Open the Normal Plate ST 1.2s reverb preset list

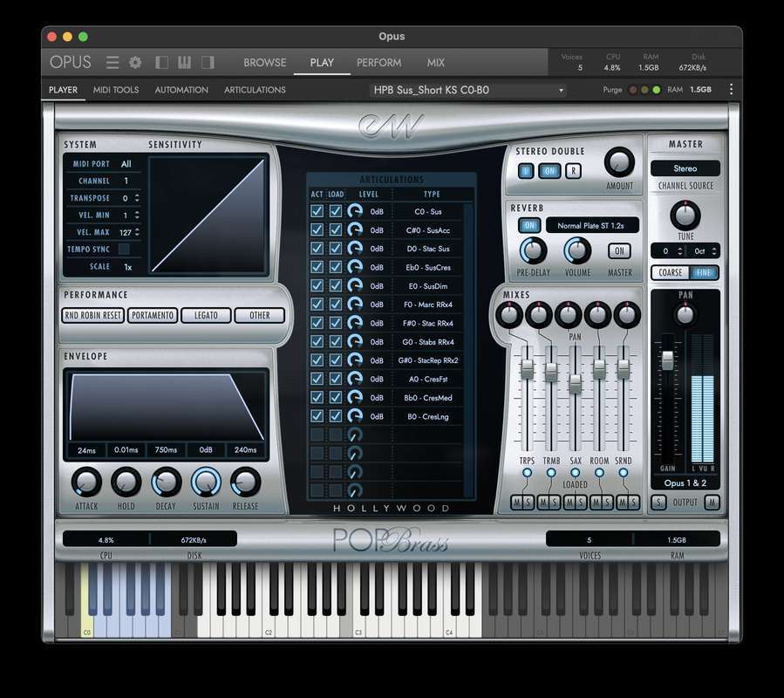point(592,225)
